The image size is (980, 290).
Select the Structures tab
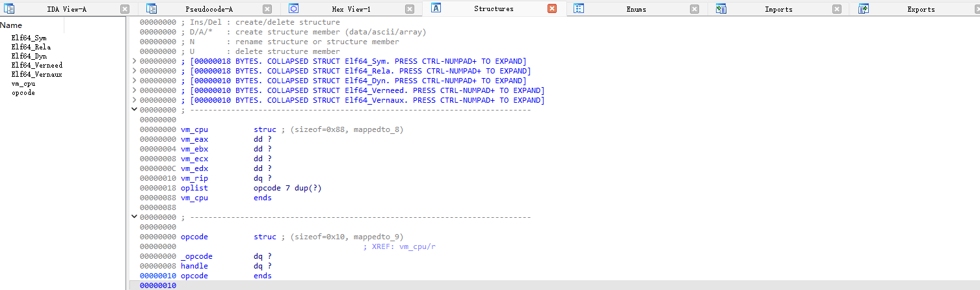pos(494,8)
